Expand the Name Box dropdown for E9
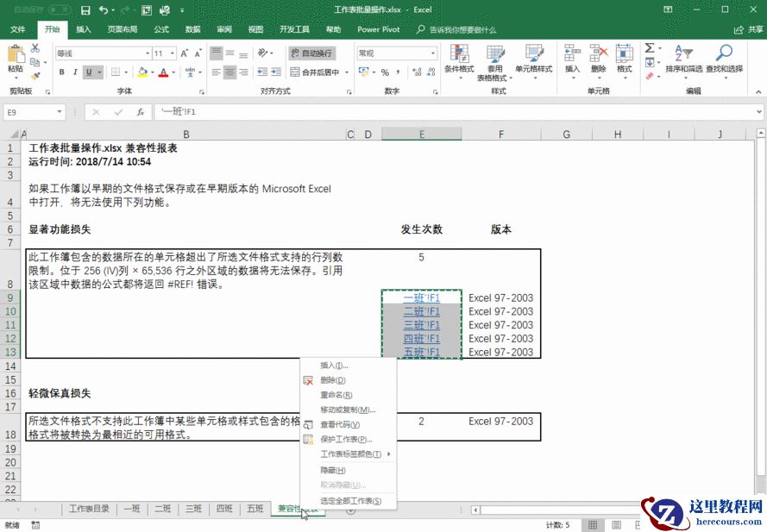The width and height of the screenshot is (767, 532). click(x=60, y=112)
